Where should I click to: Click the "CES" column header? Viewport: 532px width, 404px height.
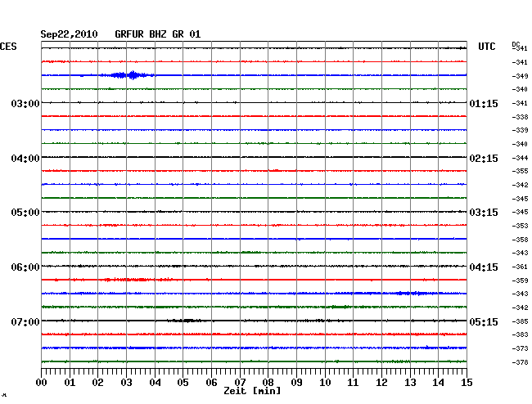coord(8,47)
